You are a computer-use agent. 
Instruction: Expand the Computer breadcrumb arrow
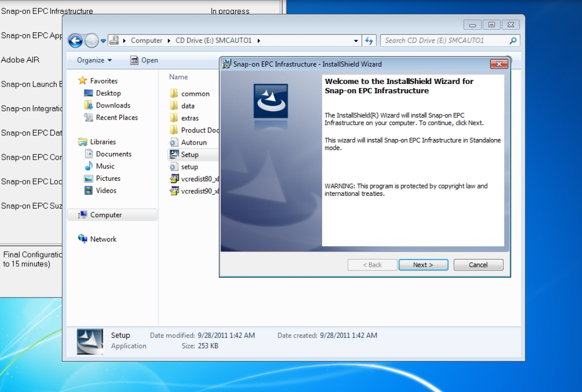[169, 40]
